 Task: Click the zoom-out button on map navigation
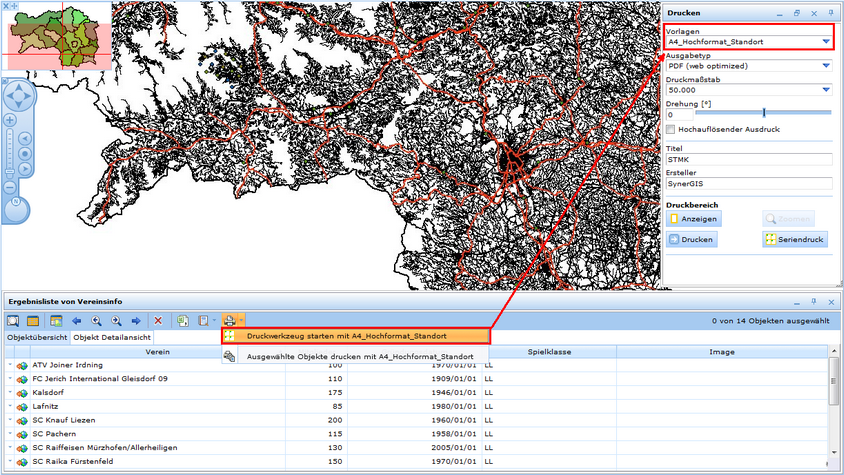(10, 187)
